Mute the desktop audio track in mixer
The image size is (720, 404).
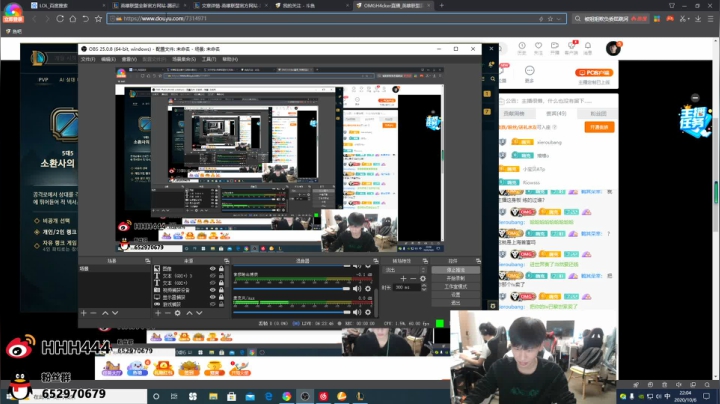[357, 288]
